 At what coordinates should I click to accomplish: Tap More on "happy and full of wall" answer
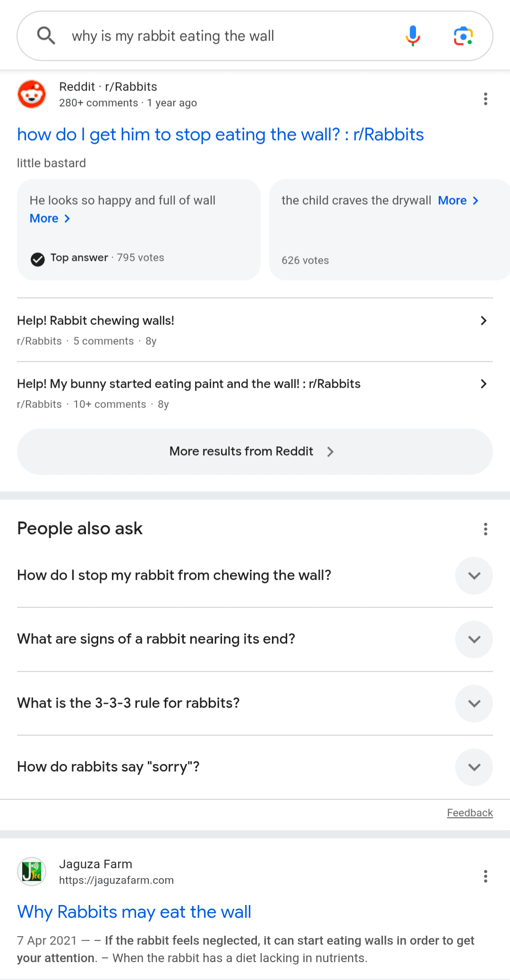tap(50, 218)
